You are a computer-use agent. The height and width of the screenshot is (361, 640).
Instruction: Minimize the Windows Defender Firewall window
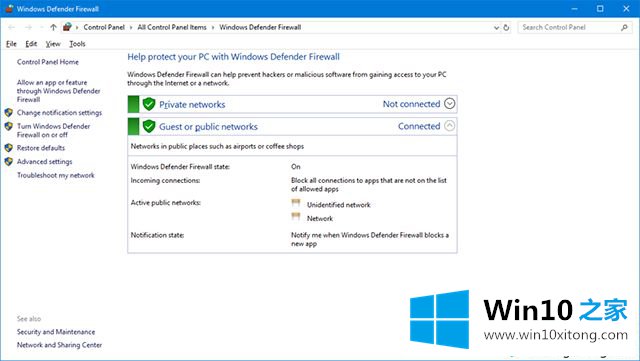tap(574, 9)
